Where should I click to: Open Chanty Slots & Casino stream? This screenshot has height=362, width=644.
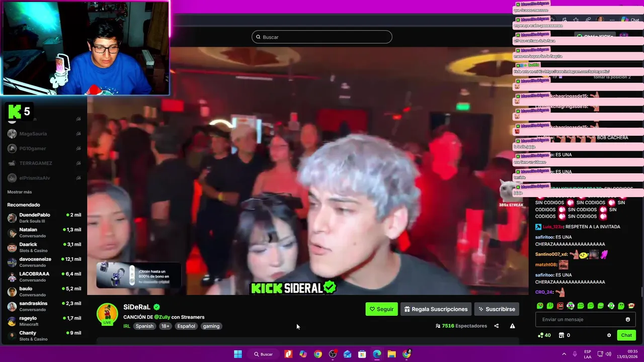pyautogui.click(x=44, y=336)
